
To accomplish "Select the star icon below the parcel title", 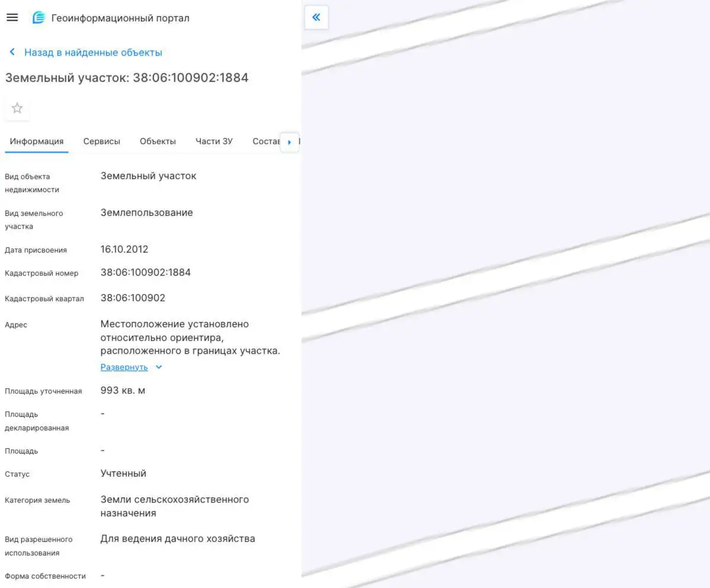I will 17,108.
